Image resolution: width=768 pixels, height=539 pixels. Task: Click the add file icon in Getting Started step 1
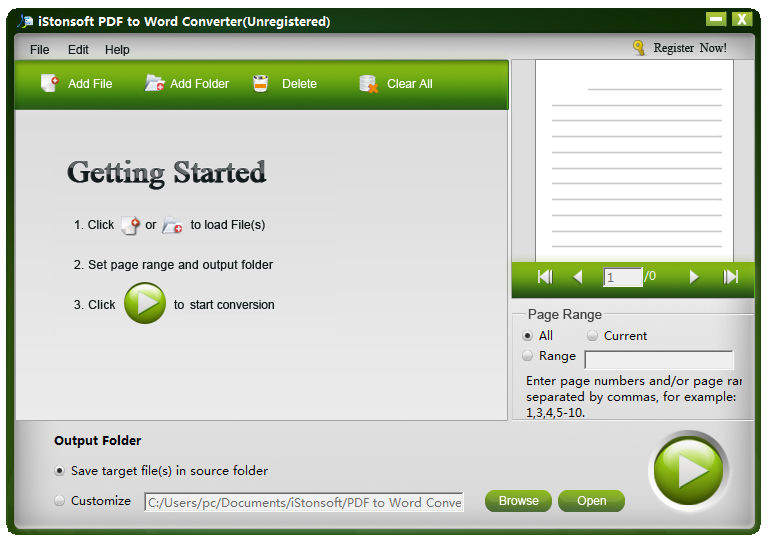(x=130, y=225)
